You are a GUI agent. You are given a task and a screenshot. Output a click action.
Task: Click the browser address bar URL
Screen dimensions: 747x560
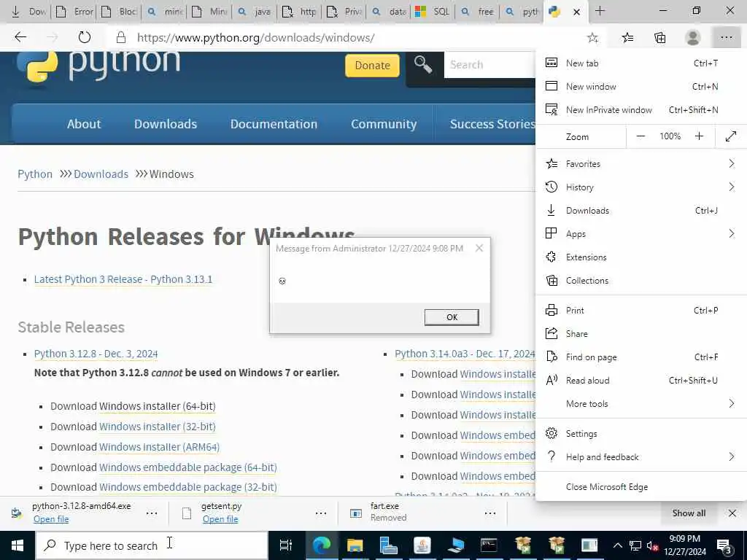pyautogui.click(x=255, y=38)
